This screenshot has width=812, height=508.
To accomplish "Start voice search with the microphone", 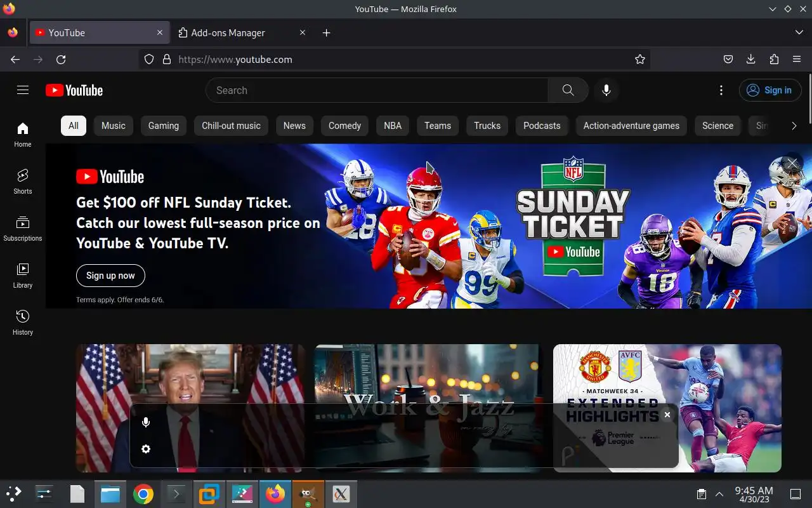I will coord(606,90).
